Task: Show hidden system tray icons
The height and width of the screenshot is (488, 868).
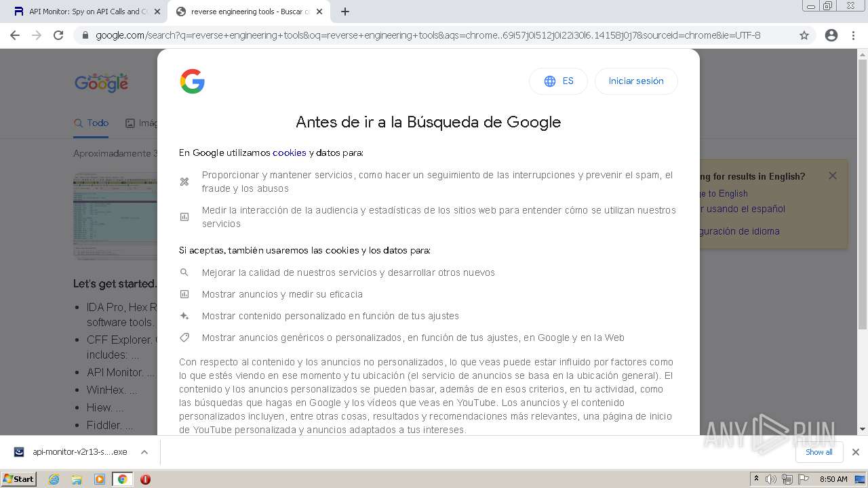Action: pos(756,479)
